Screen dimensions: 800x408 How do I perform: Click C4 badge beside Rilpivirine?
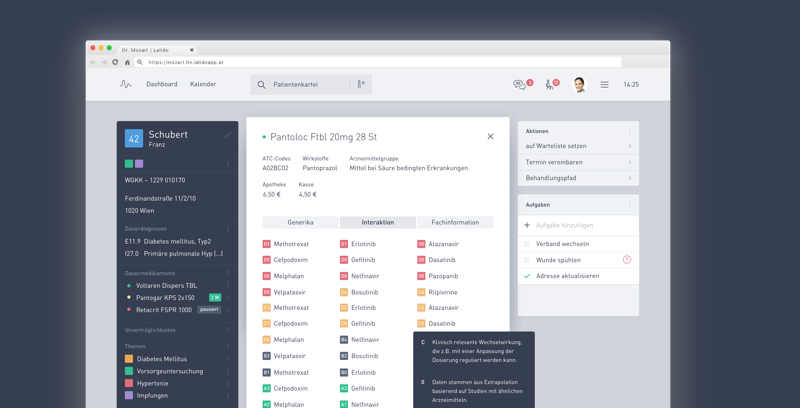coord(421,292)
